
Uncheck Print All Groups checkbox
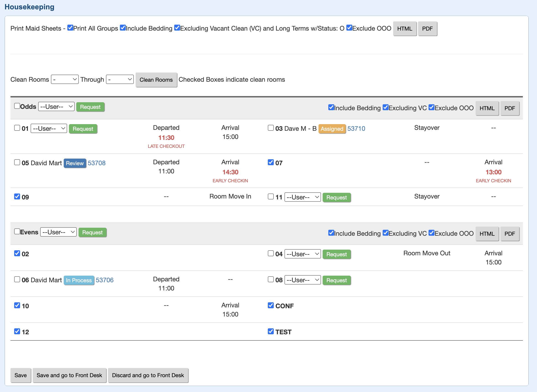[70, 28]
